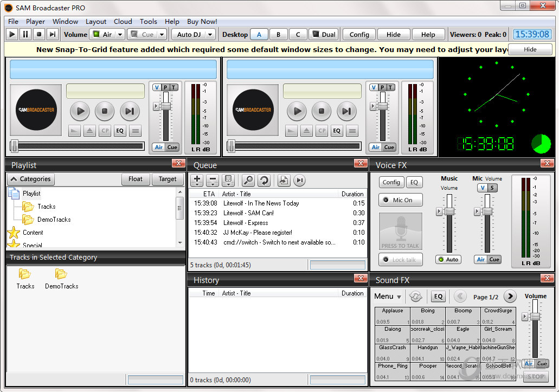The width and height of the screenshot is (559, 392).
Task: Click the Search magnifier icon in Queue
Action: point(248,181)
